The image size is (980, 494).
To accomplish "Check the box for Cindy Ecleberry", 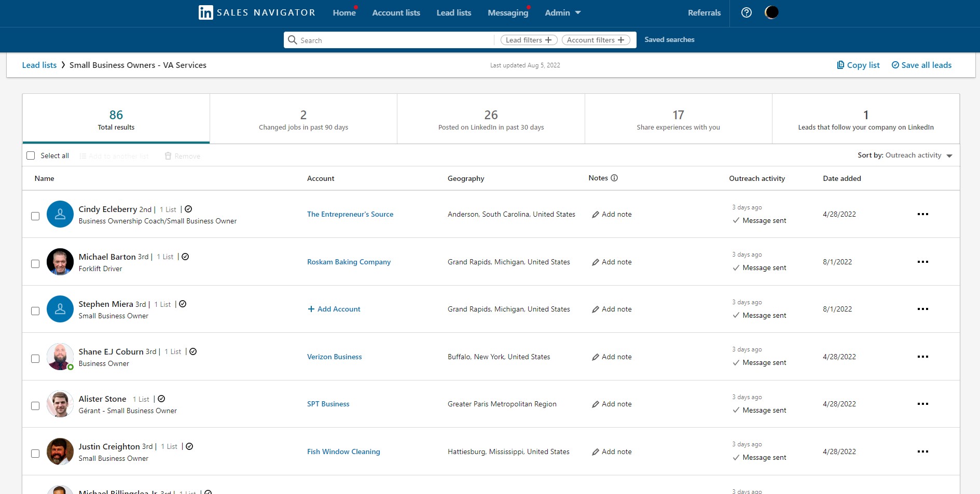I will pyautogui.click(x=35, y=216).
